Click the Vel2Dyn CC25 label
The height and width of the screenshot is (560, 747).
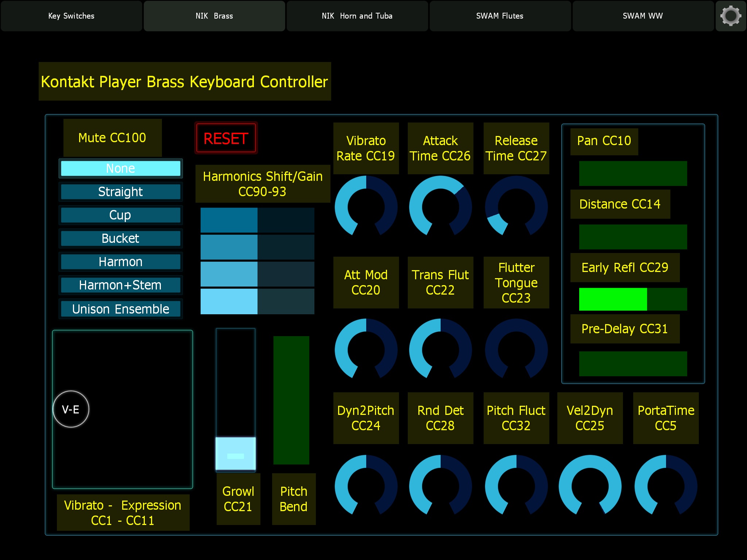(590, 418)
